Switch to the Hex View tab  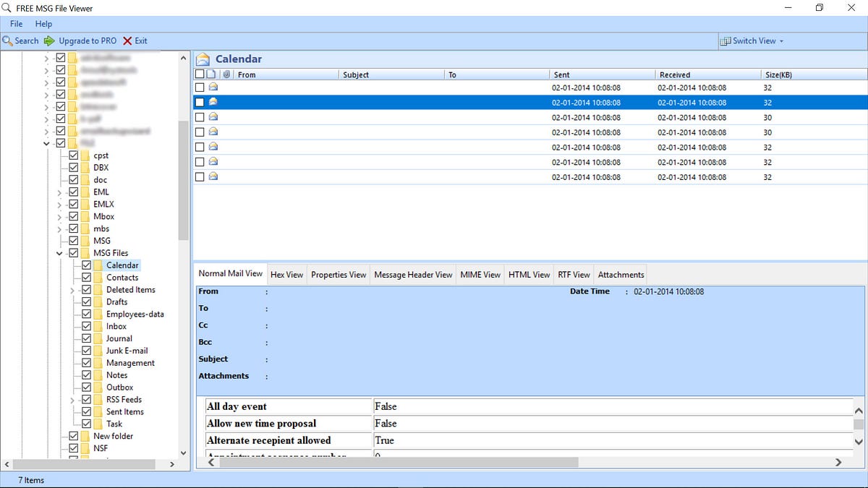coord(287,275)
